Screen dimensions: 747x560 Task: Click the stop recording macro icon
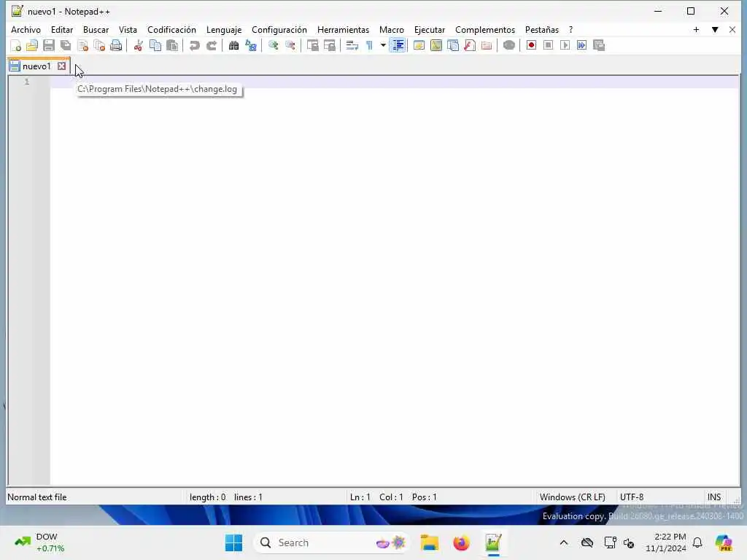[x=549, y=46]
